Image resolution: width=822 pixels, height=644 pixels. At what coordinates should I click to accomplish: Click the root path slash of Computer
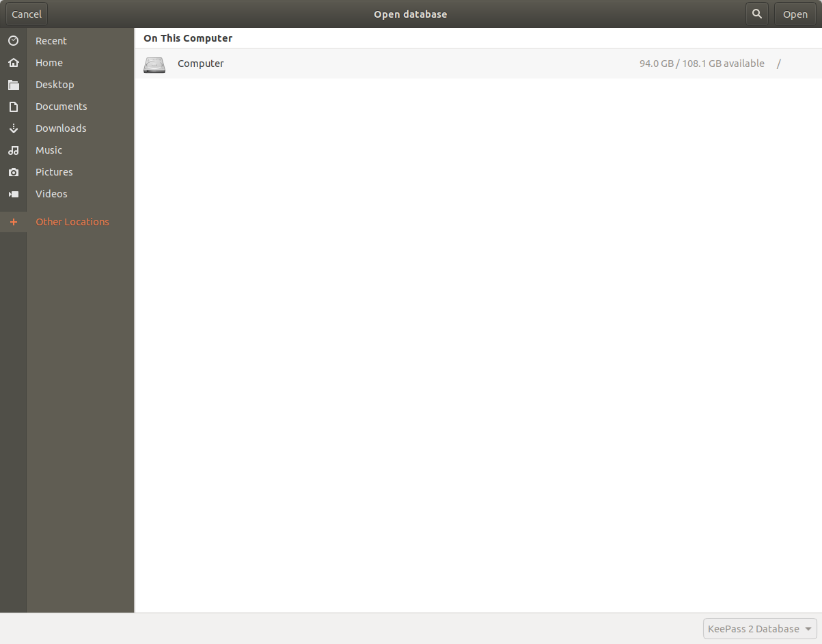[779, 64]
